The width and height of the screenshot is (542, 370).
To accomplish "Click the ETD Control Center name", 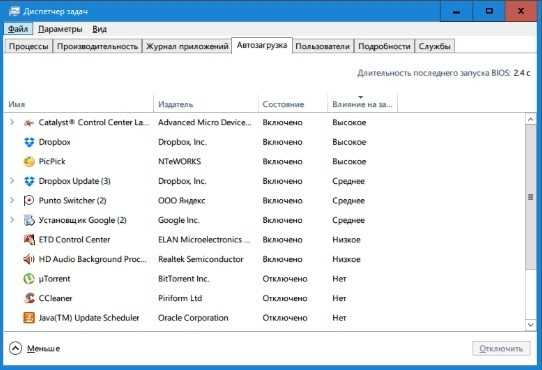I will click(74, 240).
